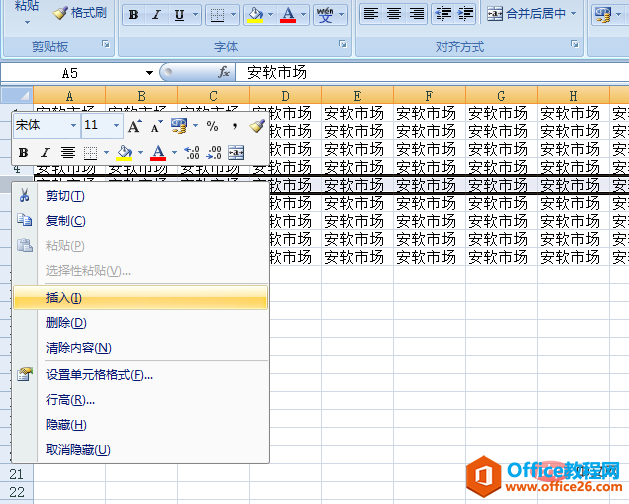Screen dimensions: 629x504
Task: Click Increase Font Size in the mini toolbar
Action: point(134,126)
